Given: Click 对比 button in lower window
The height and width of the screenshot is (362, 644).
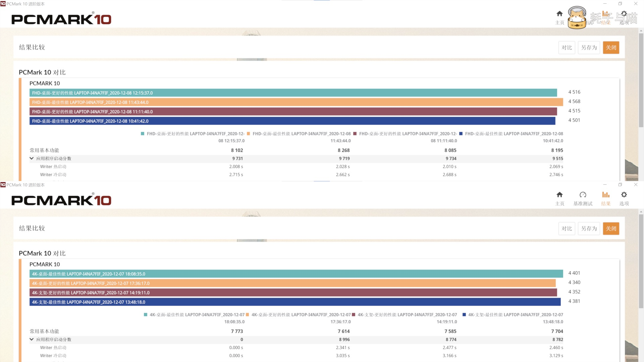Looking at the screenshot, I should 567,229.
